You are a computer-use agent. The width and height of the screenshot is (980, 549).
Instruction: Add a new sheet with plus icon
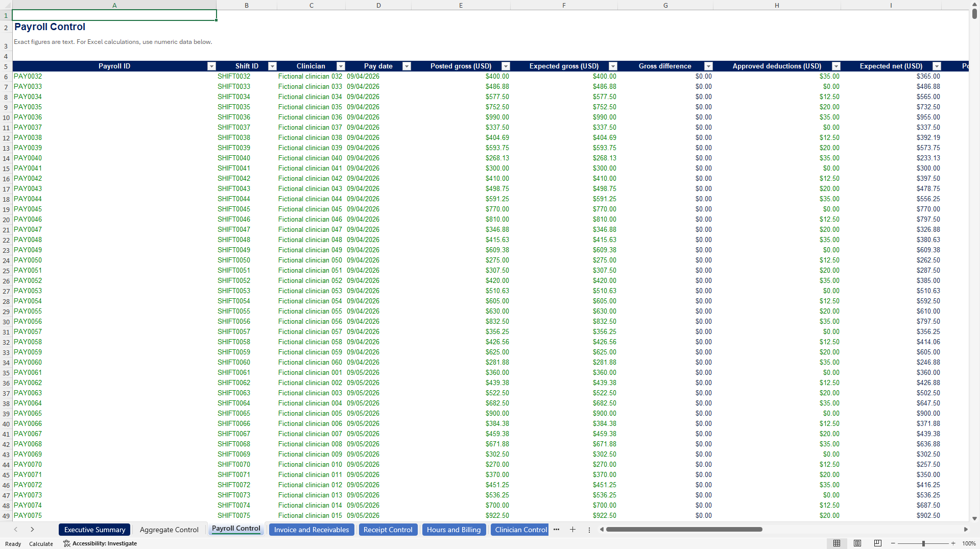pos(572,530)
